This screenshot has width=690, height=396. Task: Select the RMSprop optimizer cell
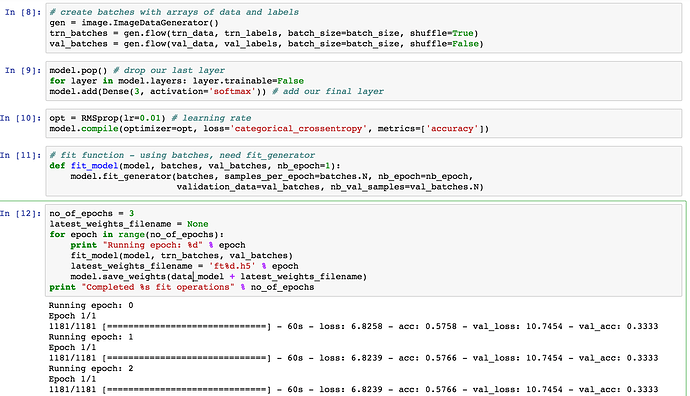tap(363, 124)
